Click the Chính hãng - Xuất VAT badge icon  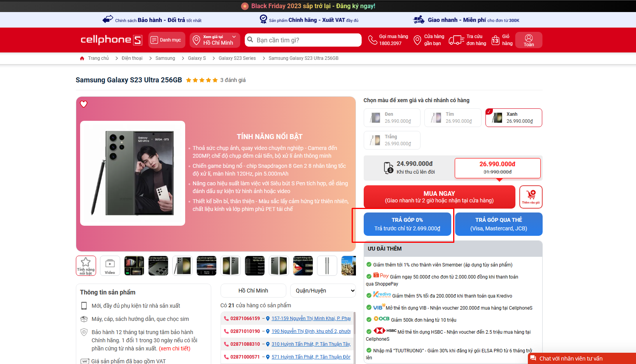(263, 19)
